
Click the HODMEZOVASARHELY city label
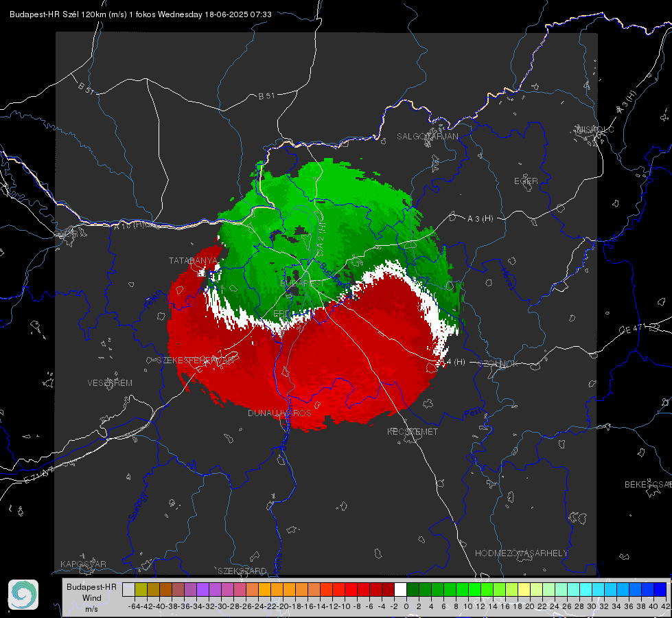point(521,553)
